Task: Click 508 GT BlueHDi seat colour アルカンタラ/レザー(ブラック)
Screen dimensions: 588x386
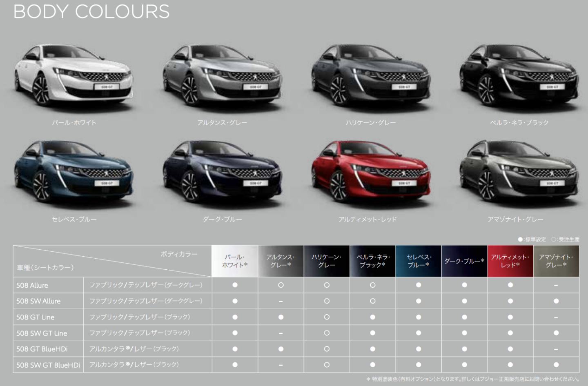Action: [x=134, y=348]
